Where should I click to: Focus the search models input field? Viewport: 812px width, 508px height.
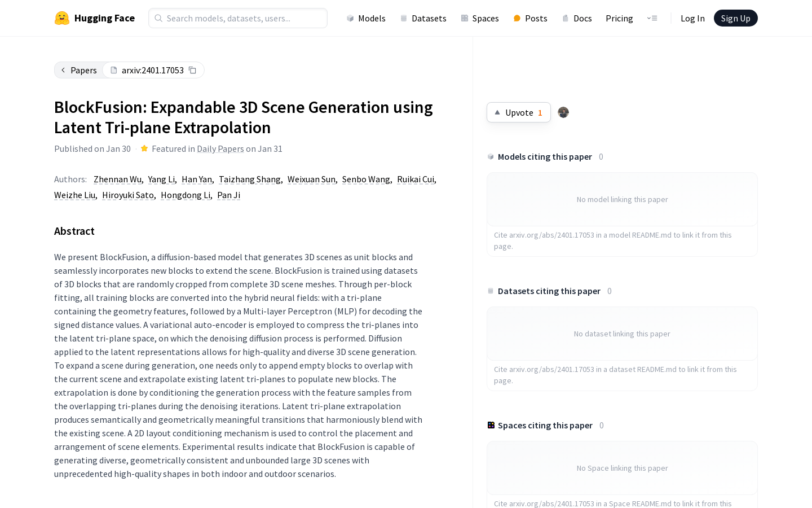pos(238,18)
